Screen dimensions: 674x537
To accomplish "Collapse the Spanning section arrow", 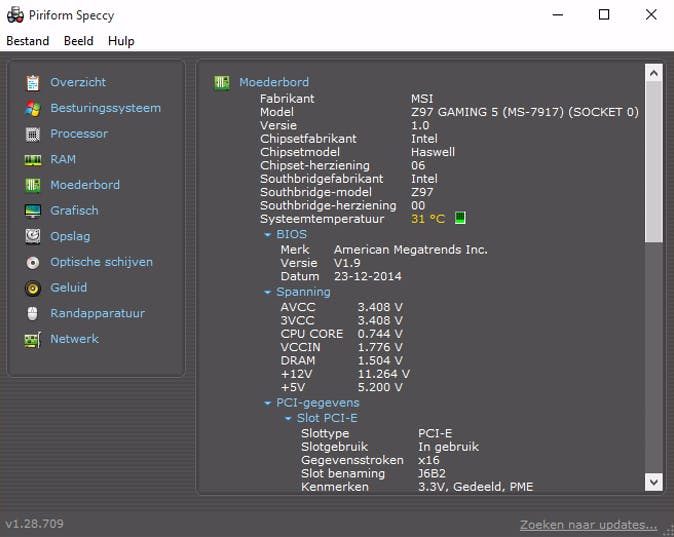I will pyautogui.click(x=267, y=292).
